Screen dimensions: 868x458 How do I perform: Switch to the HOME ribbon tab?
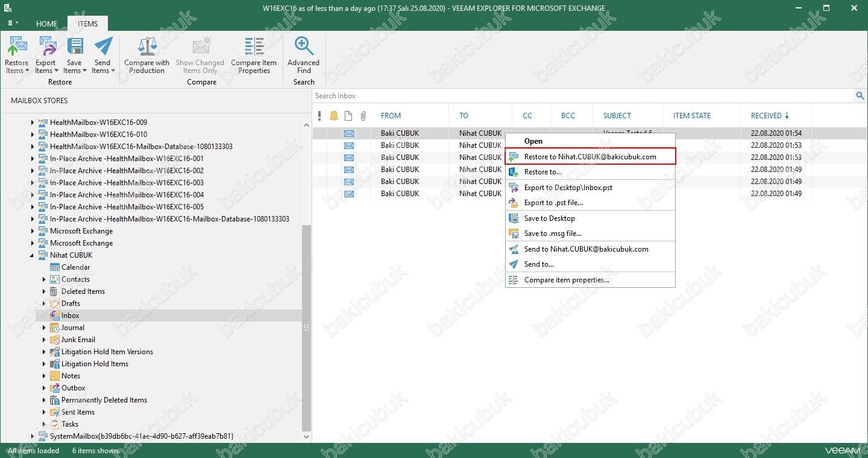[46, 24]
